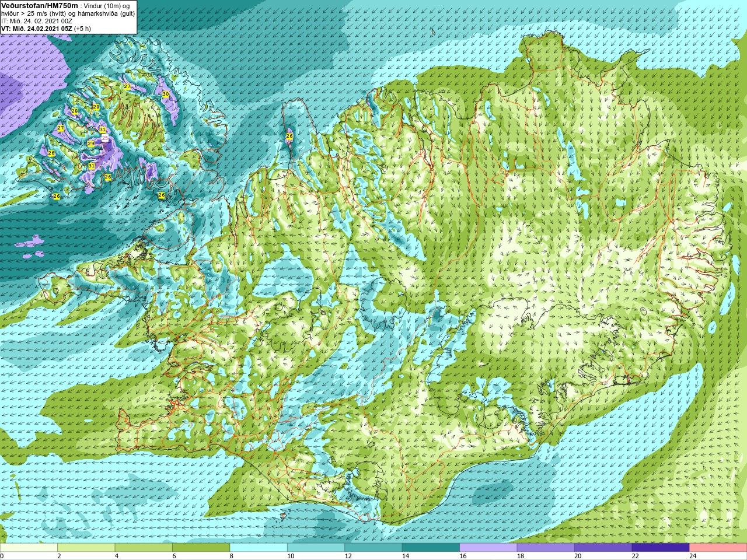This screenshot has width=747, height=560.
Task: Click the legend tick label "6"
Action: click(174, 556)
